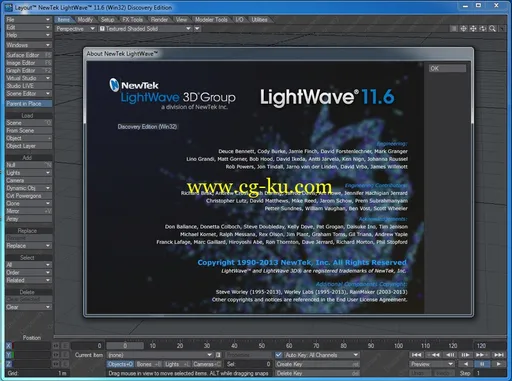Toggle the viewport texture icon before Textured Shaded Solid
Image resolution: width=512 pixels, height=381 pixels.
[x=102, y=29]
